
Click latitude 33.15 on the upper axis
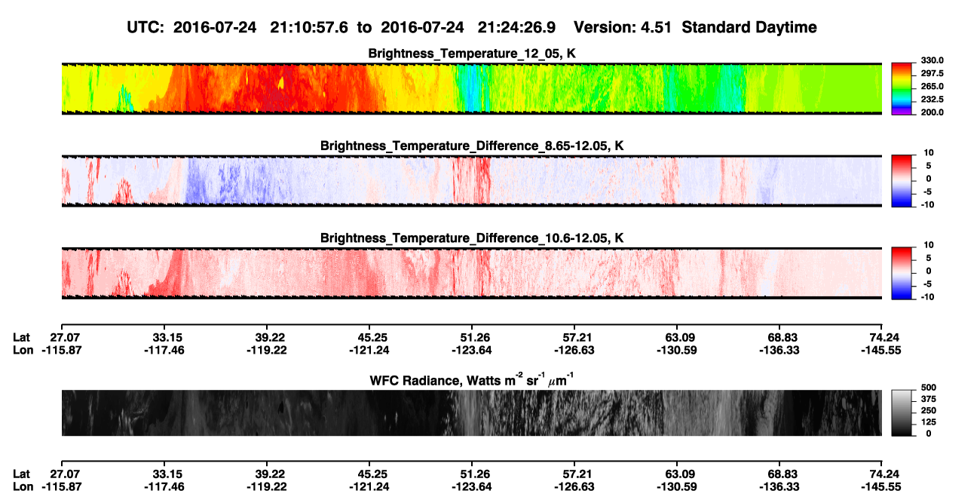pos(164,337)
